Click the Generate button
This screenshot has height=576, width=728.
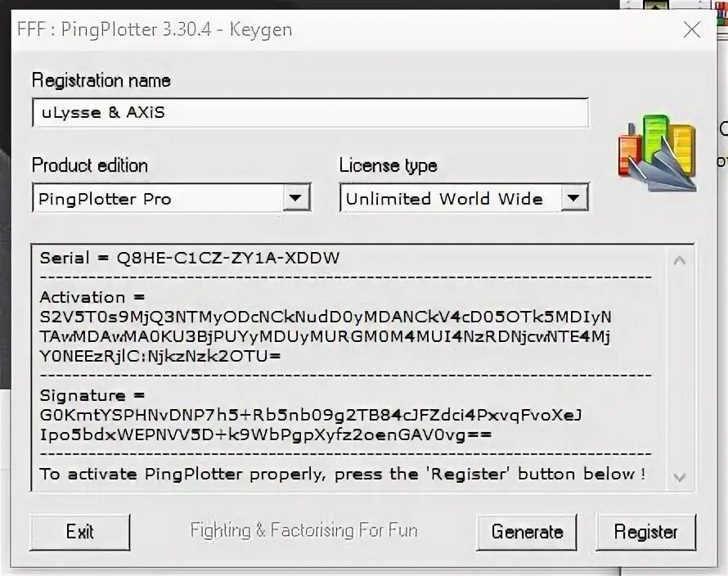coord(527,532)
